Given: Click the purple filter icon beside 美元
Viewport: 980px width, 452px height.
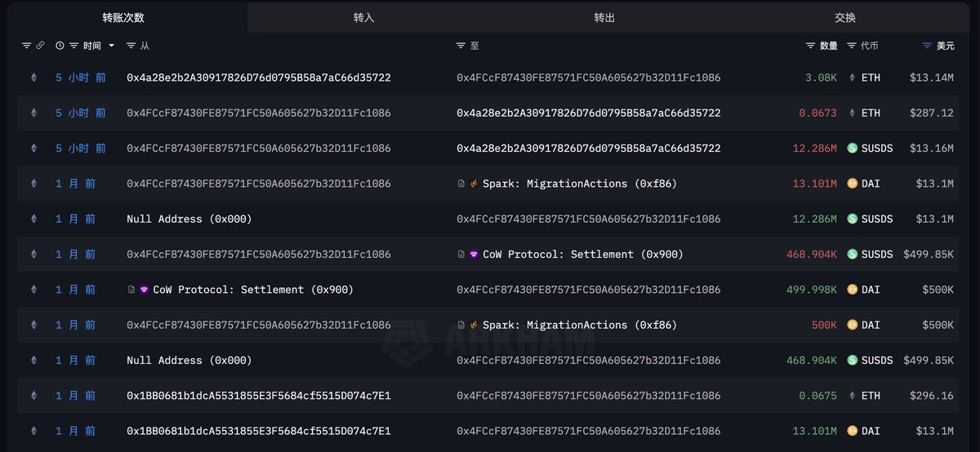Looking at the screenshot, I should [x=927, y=46].
